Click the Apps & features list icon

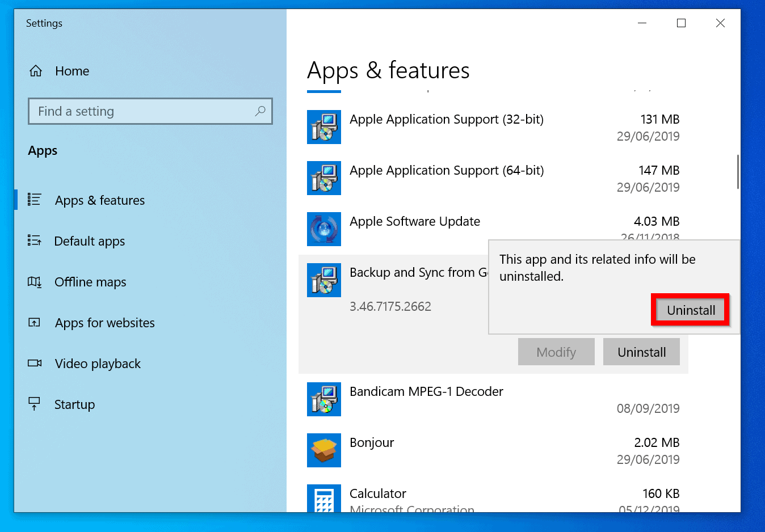[34, 200]
